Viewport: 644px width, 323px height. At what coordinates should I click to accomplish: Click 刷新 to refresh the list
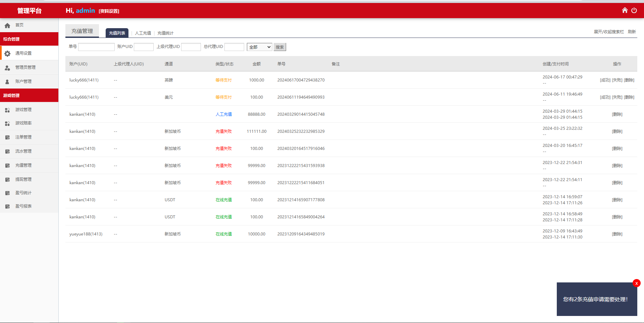[632, 32]
